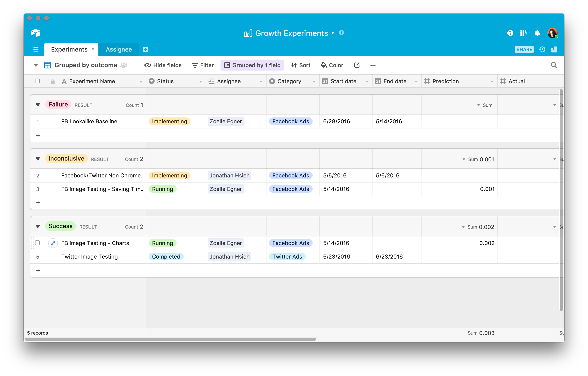Select the Assignee tab

coord(119,49)
